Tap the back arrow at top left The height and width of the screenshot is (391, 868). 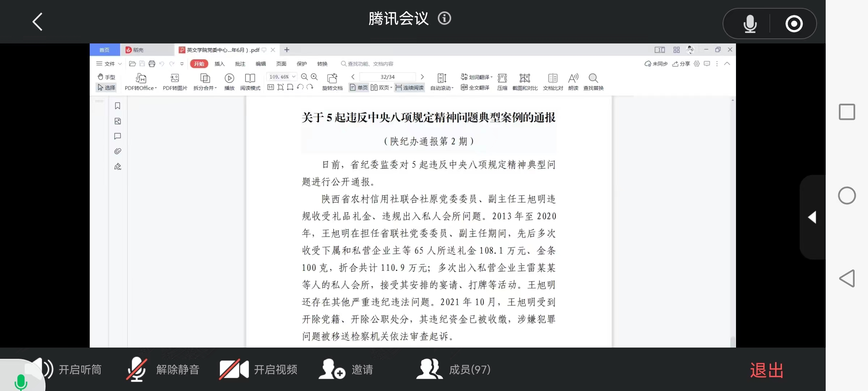(x=38, y=22)
